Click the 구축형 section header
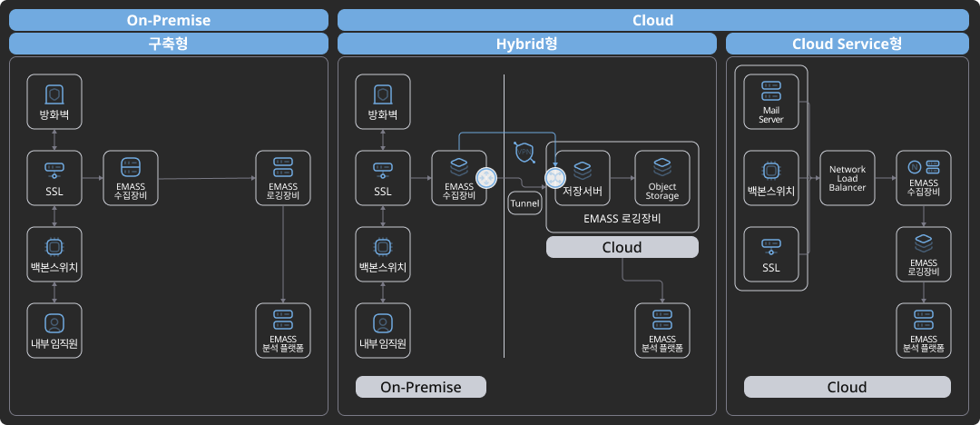 coord(169,44)
